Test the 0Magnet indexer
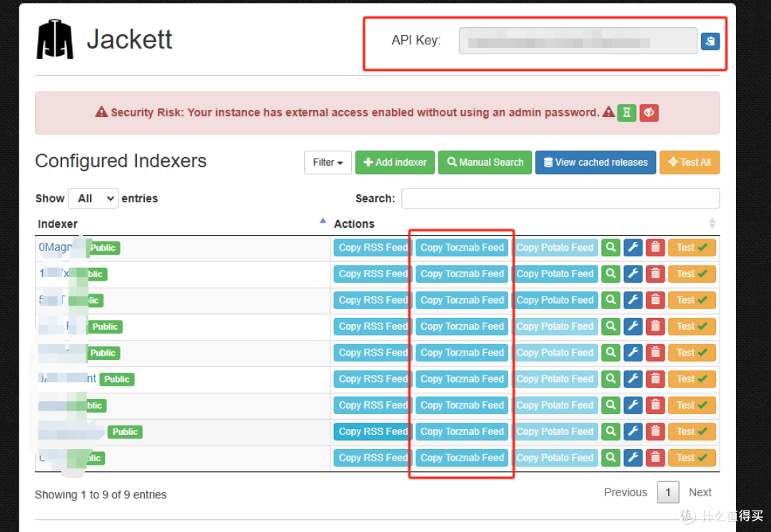Screen dimensions: 771x532 pos(692,247)
